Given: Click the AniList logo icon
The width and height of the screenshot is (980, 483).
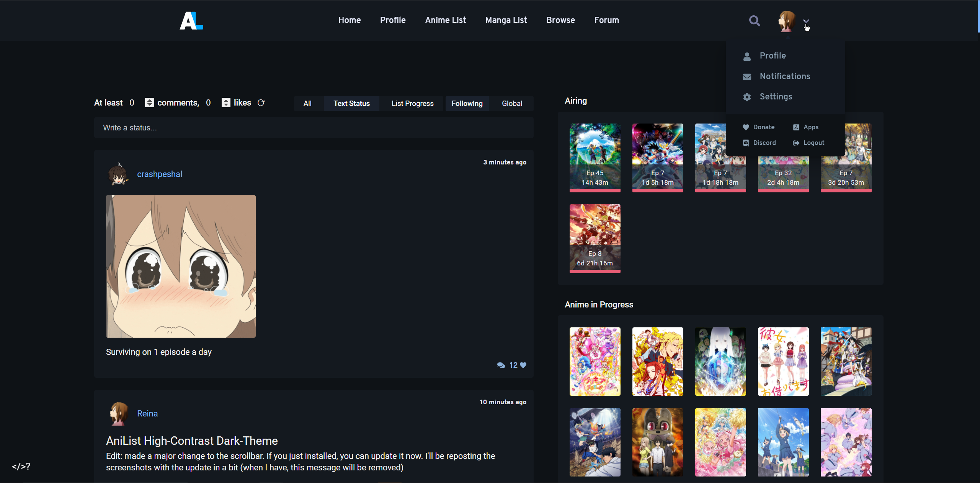Looking at the screenshot, I should (x=191, y=21).
